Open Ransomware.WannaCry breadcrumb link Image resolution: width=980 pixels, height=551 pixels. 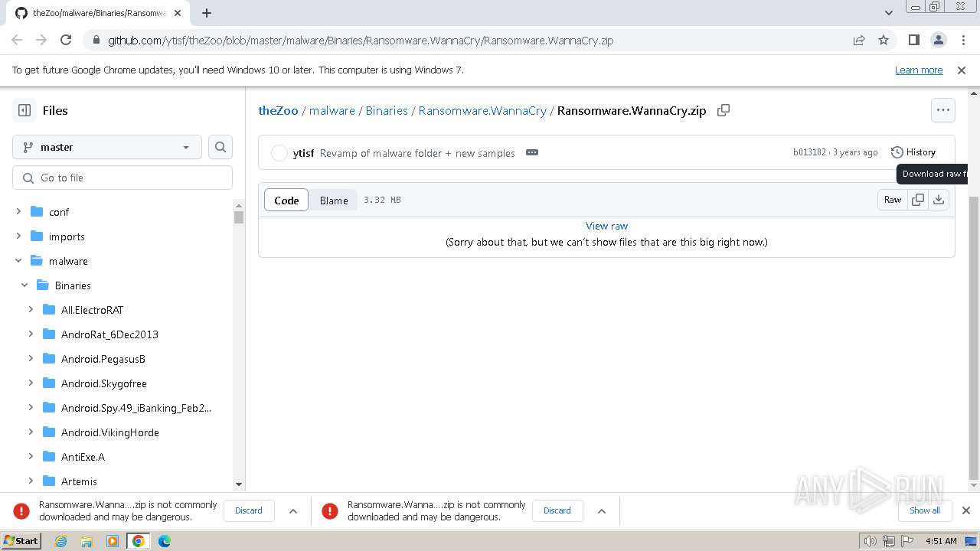482,110
